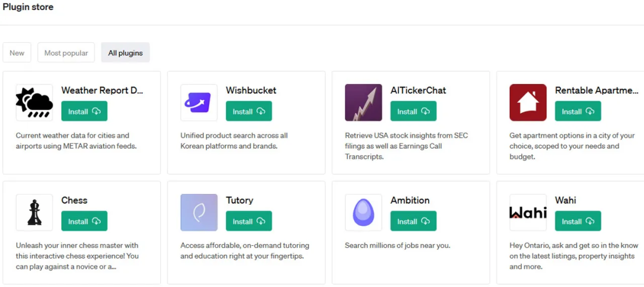
Task: Click the Rentable Apartments red house icon
Action: click(528, 102)
